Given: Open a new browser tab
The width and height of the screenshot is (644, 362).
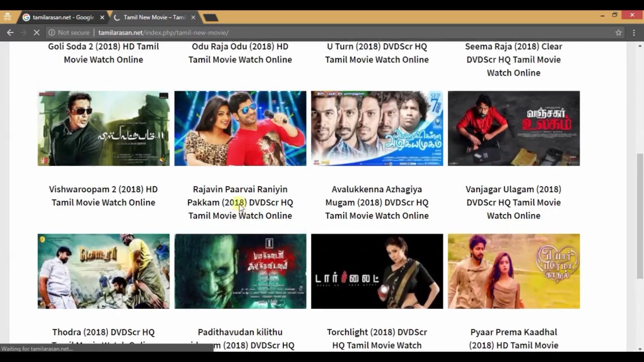Looking at the screenshot, I should (x=210, y=18).
